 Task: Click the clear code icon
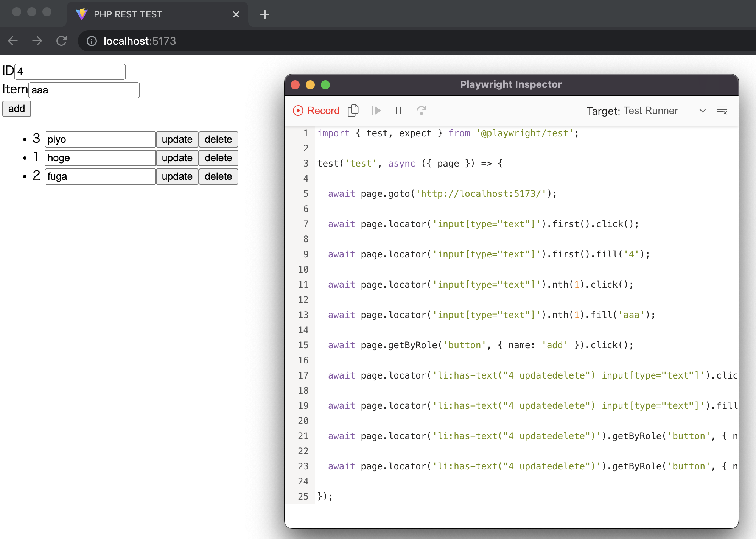(x=722, y=111)
